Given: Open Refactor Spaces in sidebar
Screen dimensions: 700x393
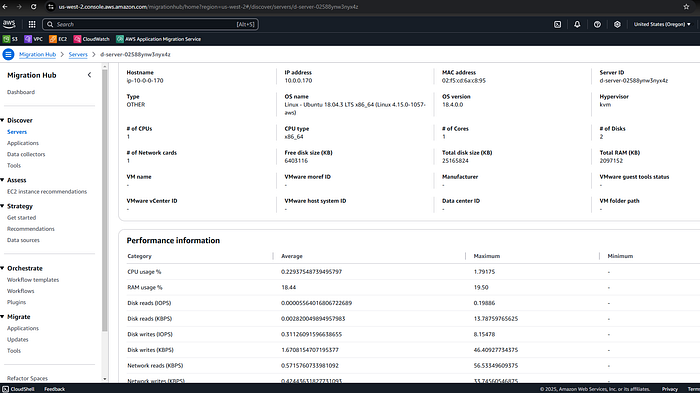Looking at the screenshot, I should pyautogui.click(x=27, y=378).
